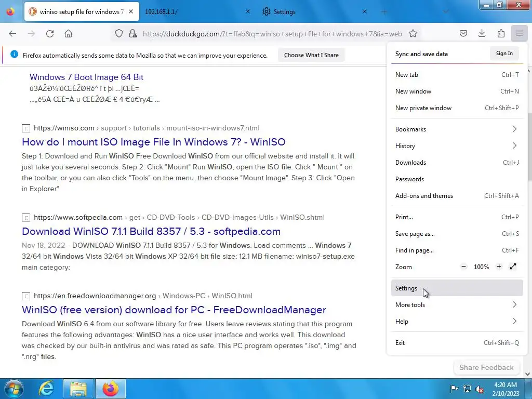532x399 pixels.
Task: Close the hamburger application menu button
Action: tap(520, 34)
